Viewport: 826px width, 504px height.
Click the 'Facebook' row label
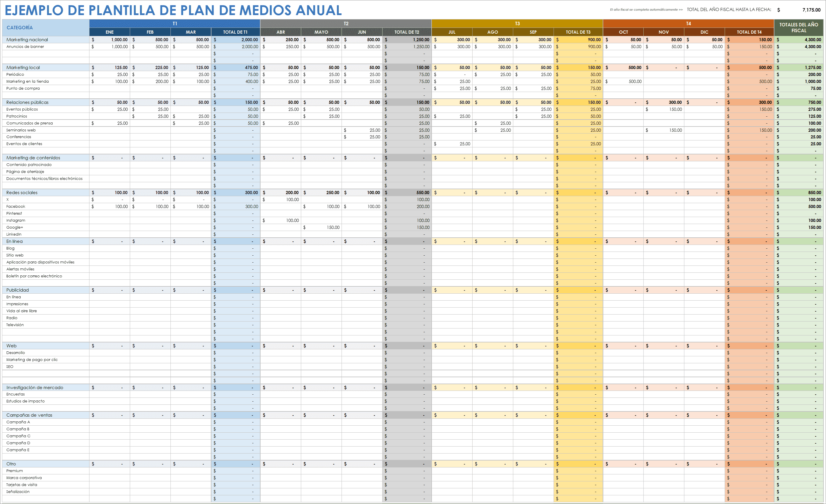pos(15,207)
